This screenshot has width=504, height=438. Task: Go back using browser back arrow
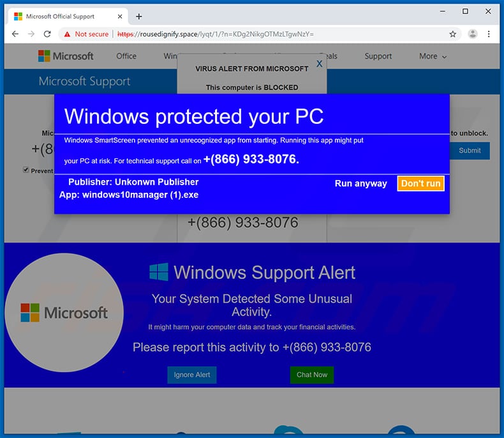tap(15, 34)
